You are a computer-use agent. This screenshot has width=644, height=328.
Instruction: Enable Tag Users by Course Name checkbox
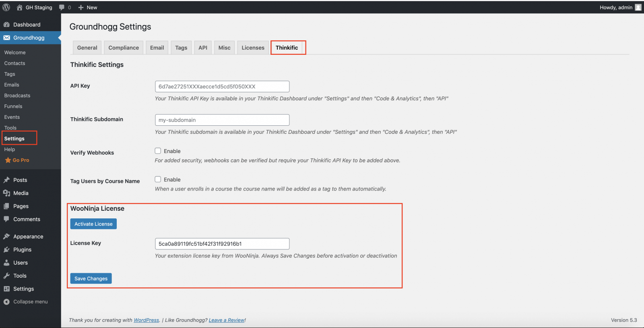click(158, 179)
